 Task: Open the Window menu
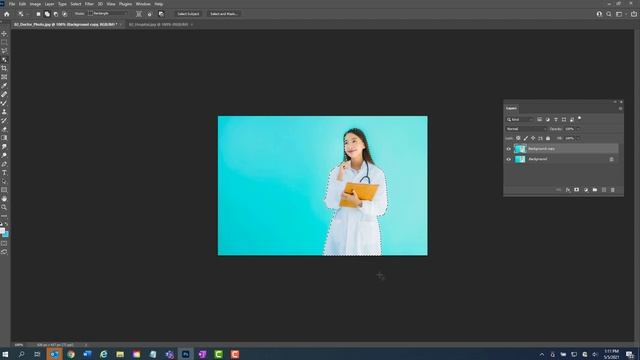point(143,4)
